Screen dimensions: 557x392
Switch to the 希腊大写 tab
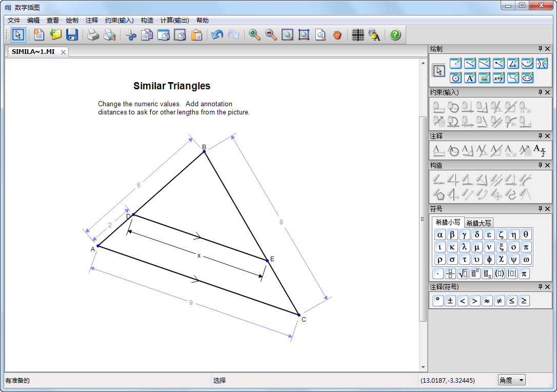479,223
